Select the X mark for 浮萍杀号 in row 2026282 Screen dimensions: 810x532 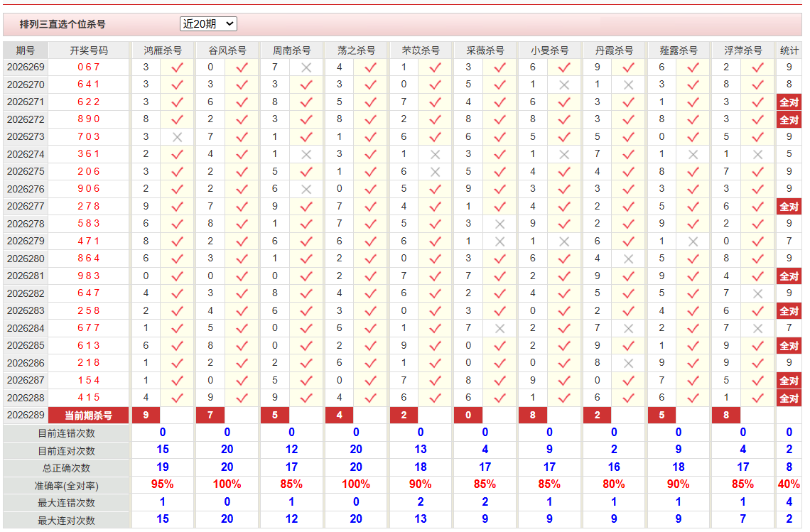[x=758, y=293]
